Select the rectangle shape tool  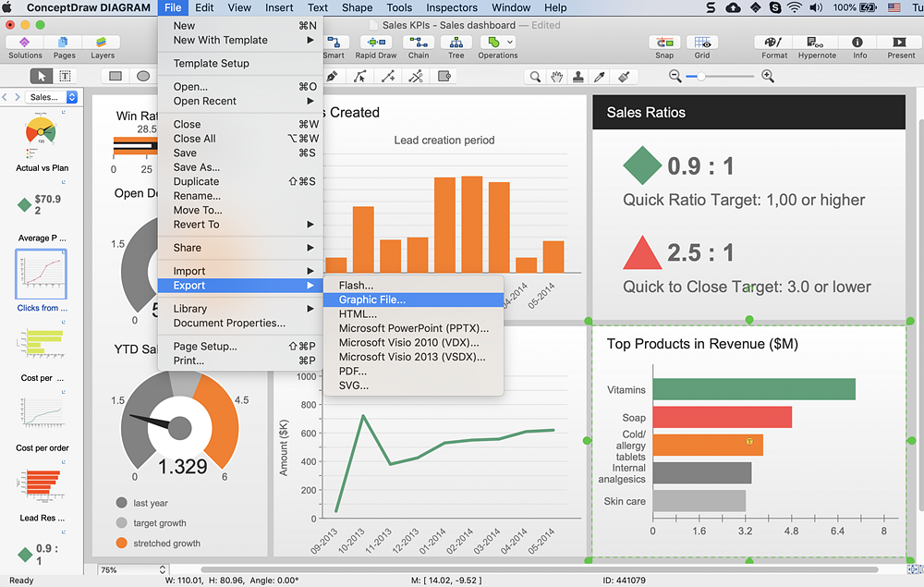coord(115,76)
